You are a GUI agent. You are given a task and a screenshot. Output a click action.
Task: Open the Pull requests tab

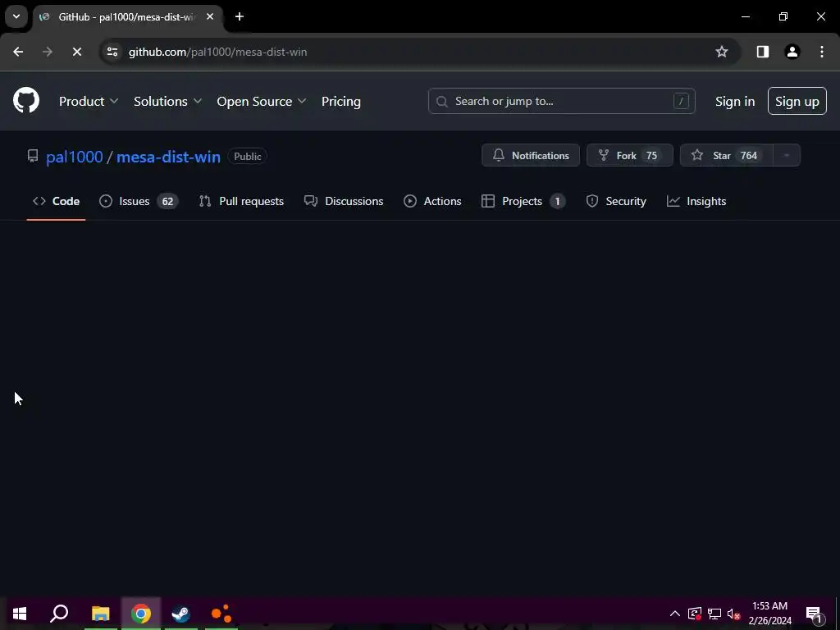[x=241, y=202]
